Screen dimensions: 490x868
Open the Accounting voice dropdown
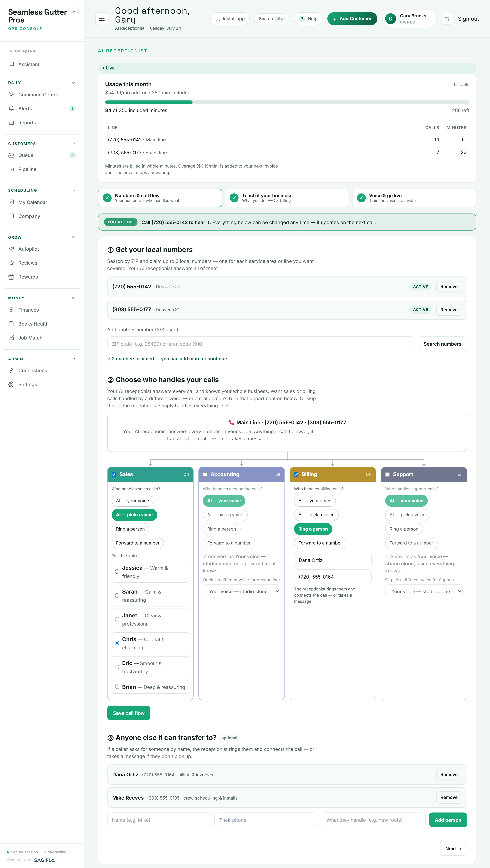[x=241, y=591]
